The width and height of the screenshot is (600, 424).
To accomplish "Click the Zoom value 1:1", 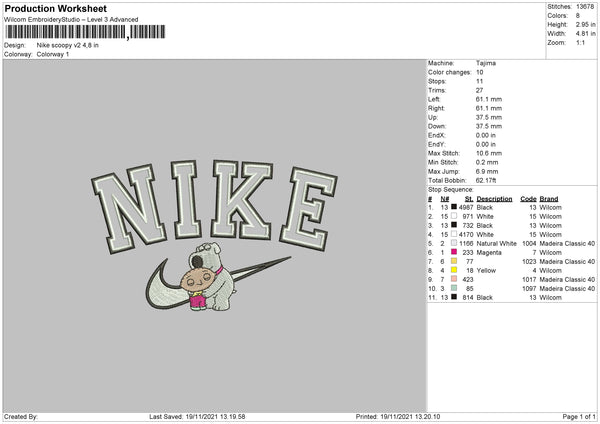I will coord(580,42).
